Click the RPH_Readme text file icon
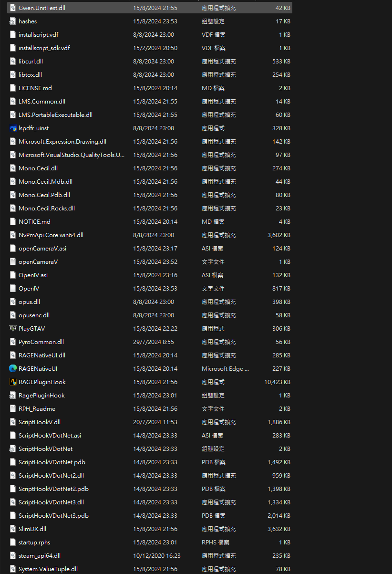392x574 pixels. (13, 409)
